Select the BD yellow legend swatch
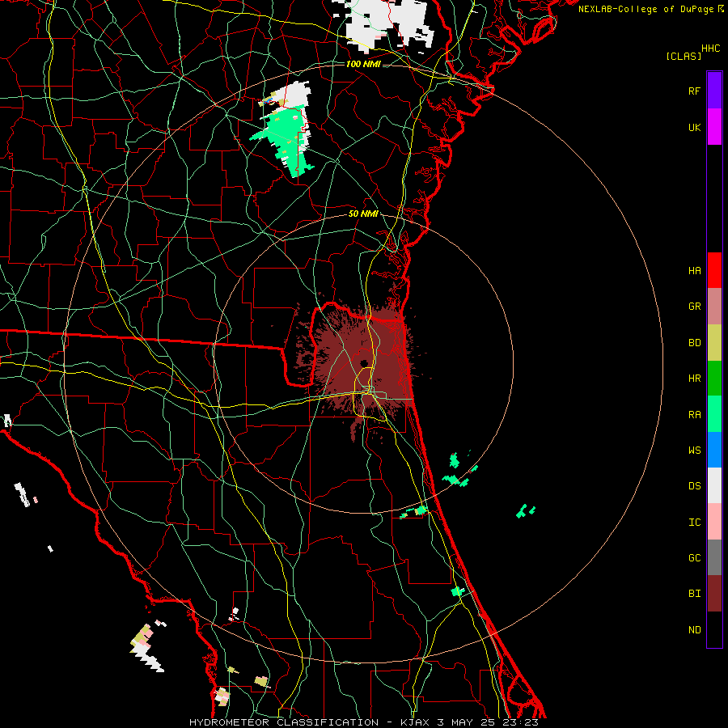728x728 pixels. [714, 343]
